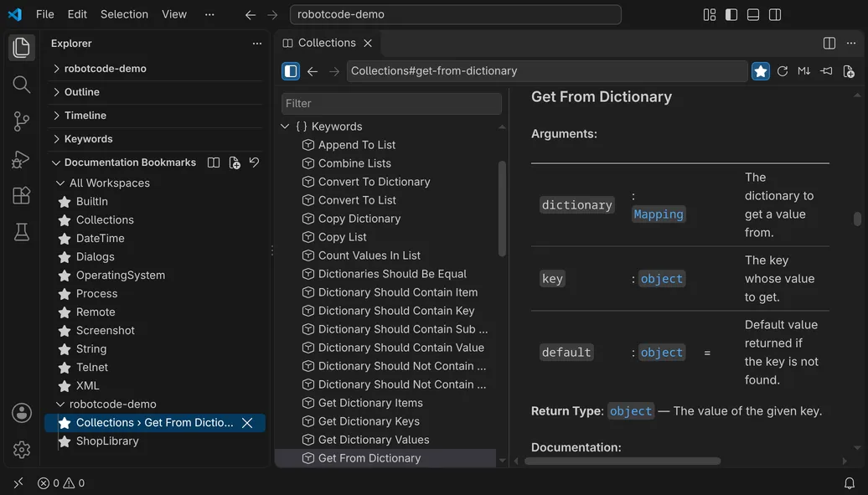The width and height of the screenshot is (868, 495).
Task: Open the Selection menu
Action: point(124,14)
